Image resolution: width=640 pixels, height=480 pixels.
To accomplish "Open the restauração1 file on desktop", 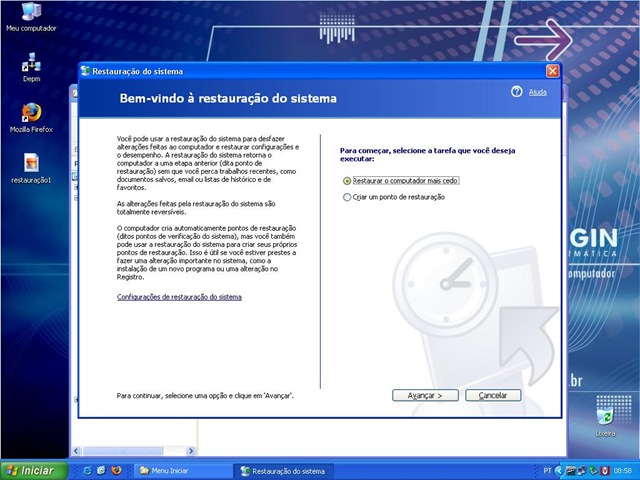I will coord(31,169).
